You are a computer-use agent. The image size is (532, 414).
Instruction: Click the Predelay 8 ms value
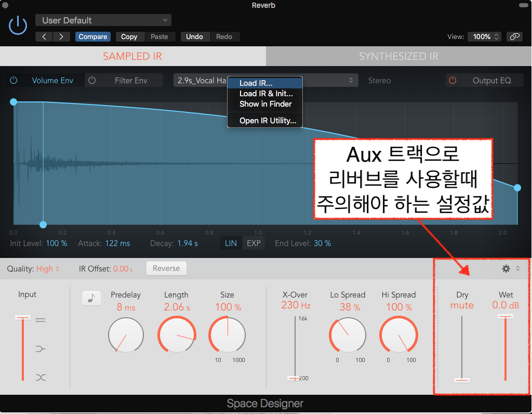coord(126,307)
